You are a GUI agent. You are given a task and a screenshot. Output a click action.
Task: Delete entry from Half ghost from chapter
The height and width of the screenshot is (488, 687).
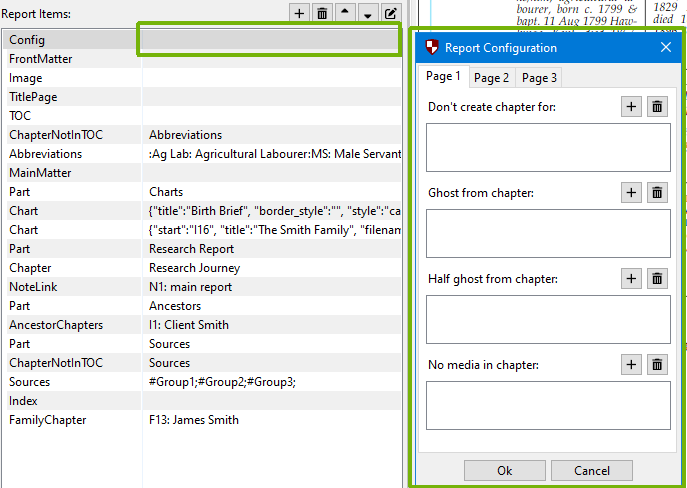tap(657, 279)
